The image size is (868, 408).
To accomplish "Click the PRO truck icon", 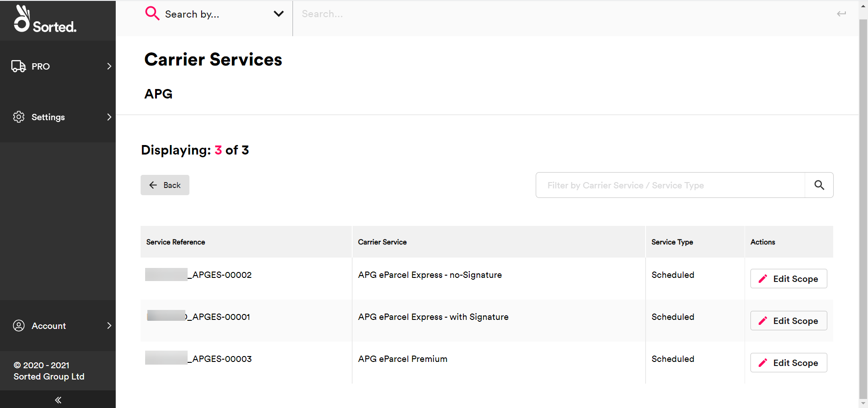I will tap(19, 66).
